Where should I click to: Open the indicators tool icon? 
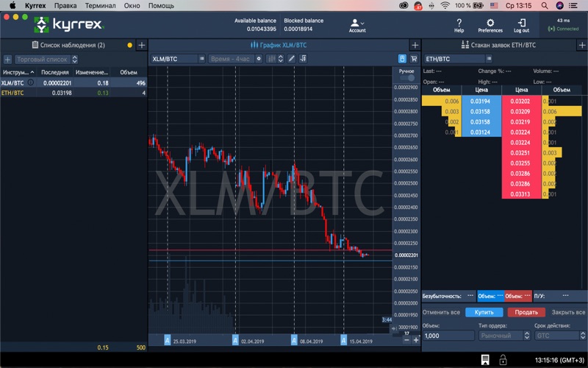[303, 59]
